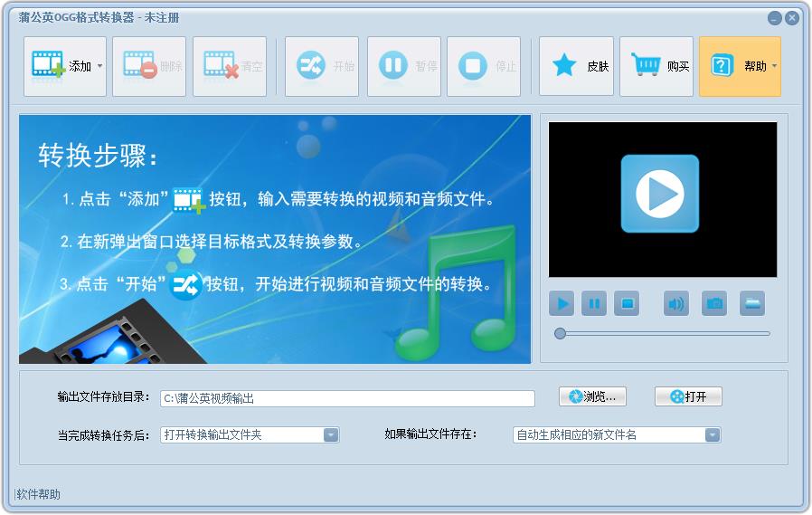Image resolution: width=812 pixels, height=515 pixels.
Task: Click the Purchase (购买) shopping cart button
Action: (x=656, y=66)
